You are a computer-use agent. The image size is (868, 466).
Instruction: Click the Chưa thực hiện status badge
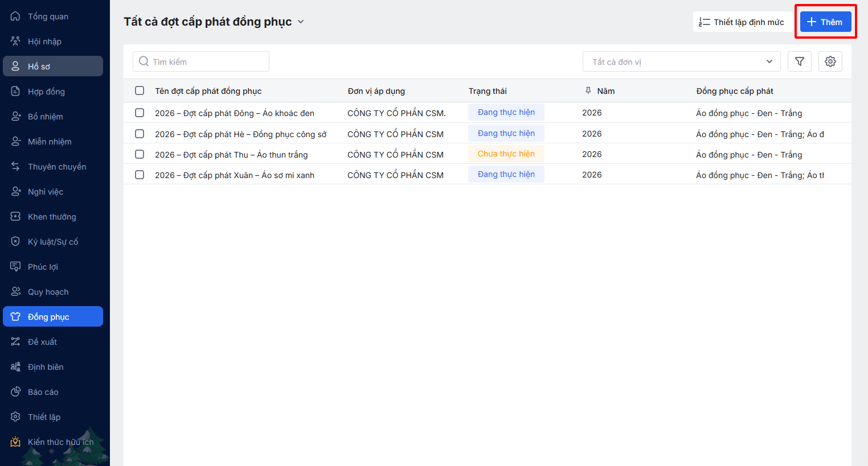coord(506,154)
